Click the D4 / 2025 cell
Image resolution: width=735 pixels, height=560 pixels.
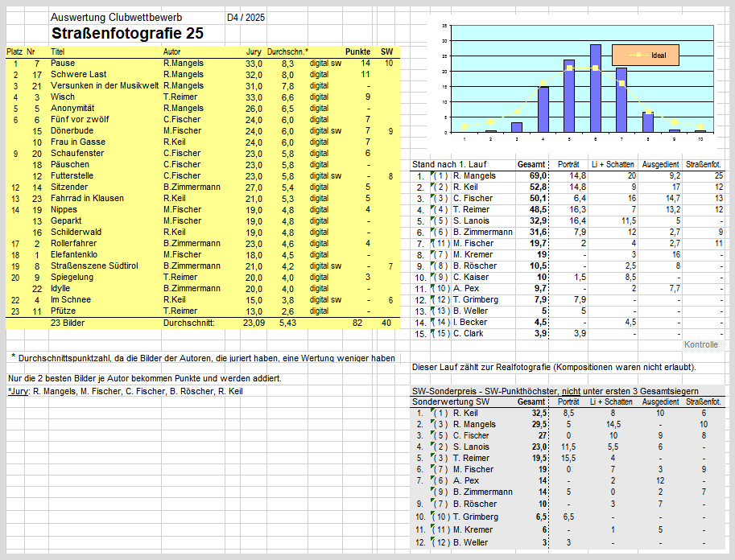pos(246,17)
